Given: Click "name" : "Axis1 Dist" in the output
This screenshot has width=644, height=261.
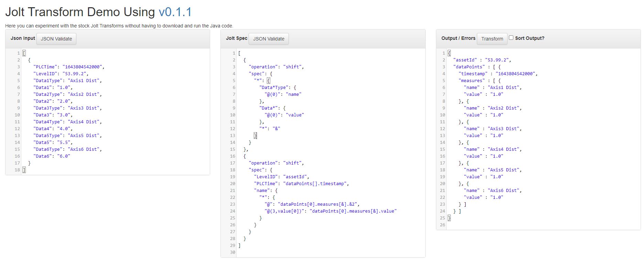Looking at the screenshot, I should tap(493, 88).
